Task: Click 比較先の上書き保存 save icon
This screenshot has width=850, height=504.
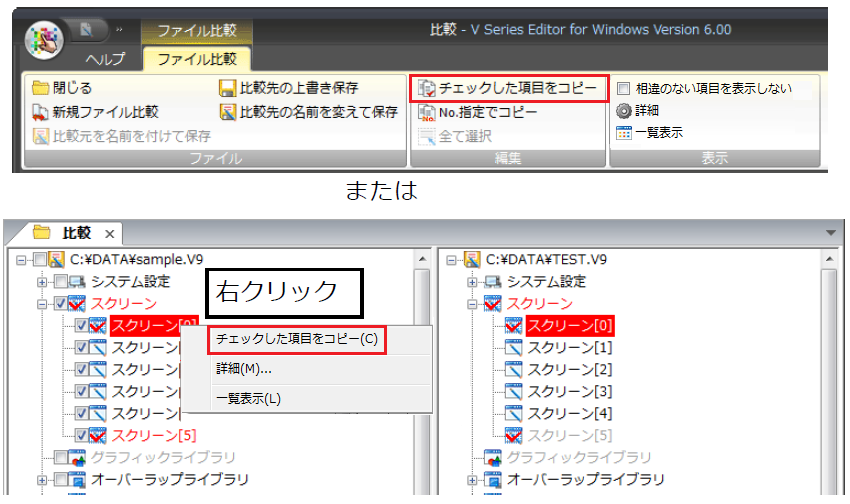Action: pyautogui.click(x=227, y=89)
